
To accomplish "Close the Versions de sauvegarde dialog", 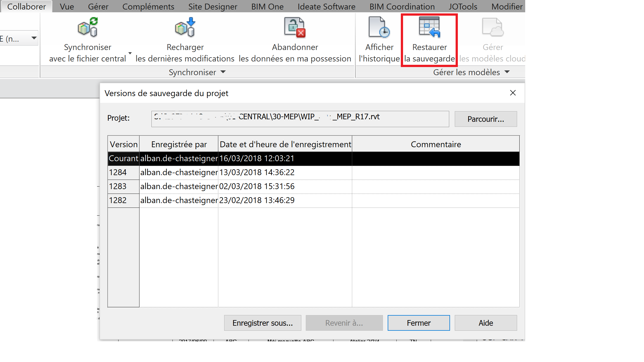I will tap(513, 93).
